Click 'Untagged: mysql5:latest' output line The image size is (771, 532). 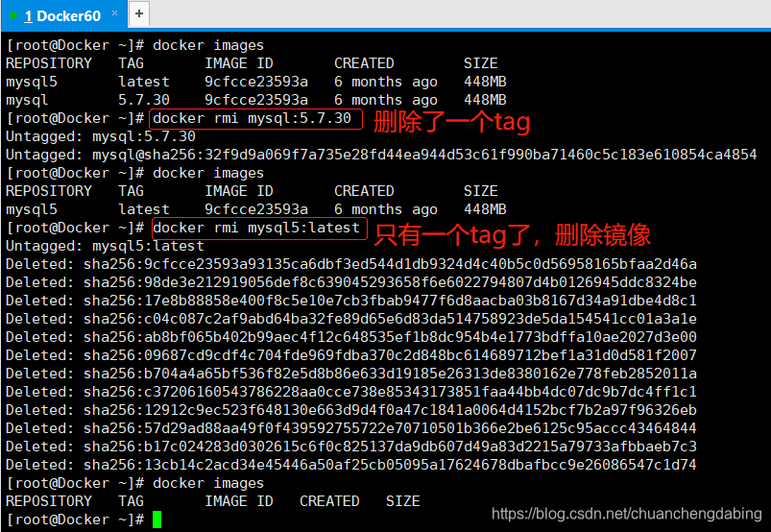click(105, 247)
